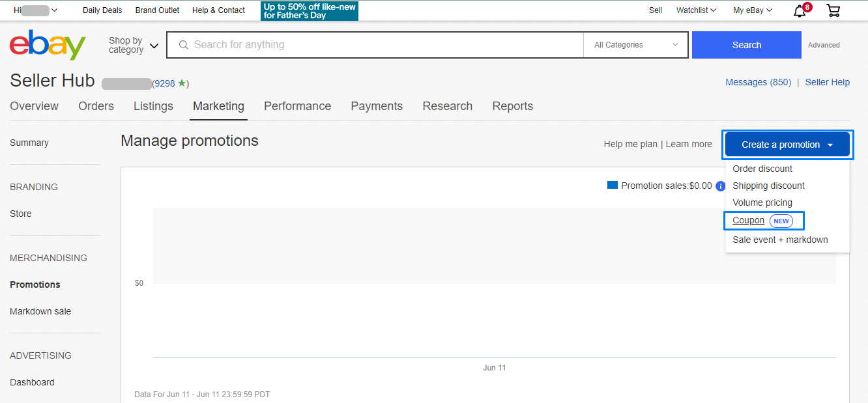Open Daily Deals link

(102, 10)
